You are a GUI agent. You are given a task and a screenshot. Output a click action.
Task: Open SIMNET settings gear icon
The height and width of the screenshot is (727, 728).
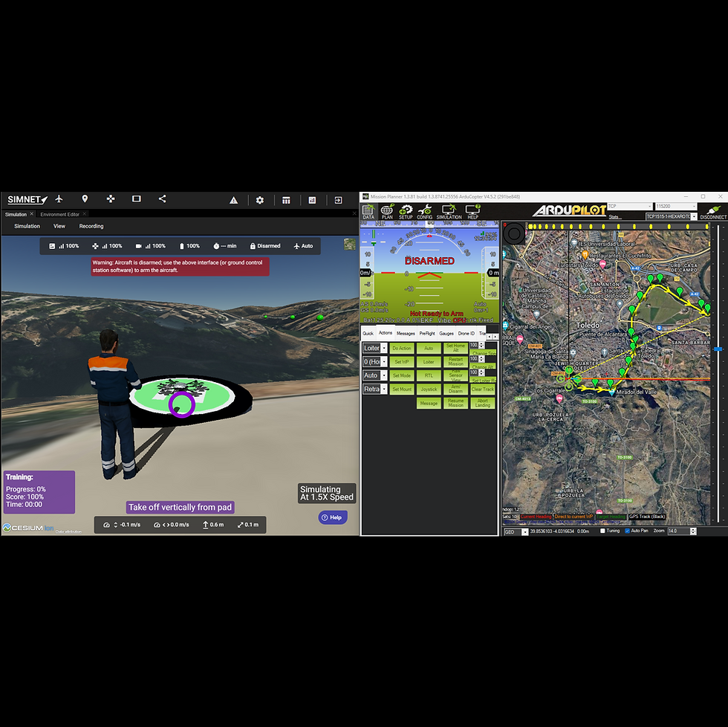(260, 200)
